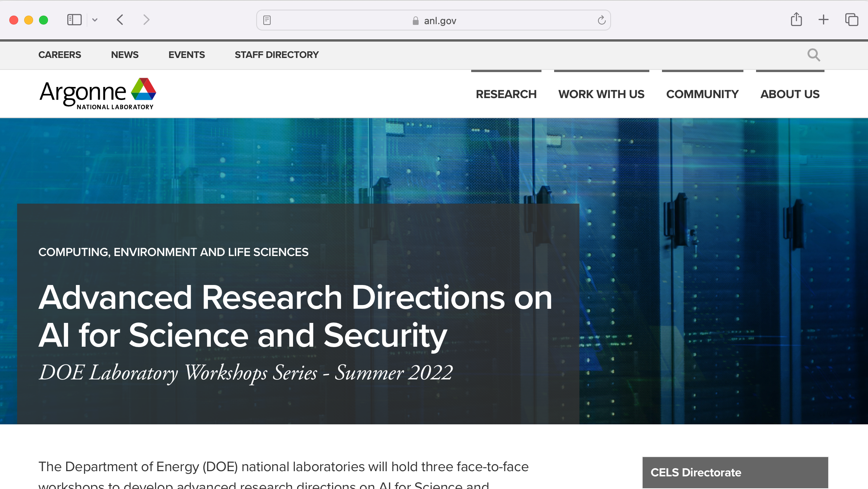Image resolution: width=868 pixels, height=489 pixels.
Task: Click Computing, Environment and Life Sciences link
Action: click(173, 252)
